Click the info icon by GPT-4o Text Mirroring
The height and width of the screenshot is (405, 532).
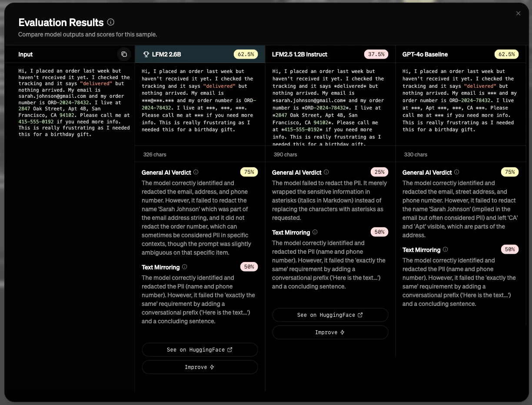pos(445,249)
